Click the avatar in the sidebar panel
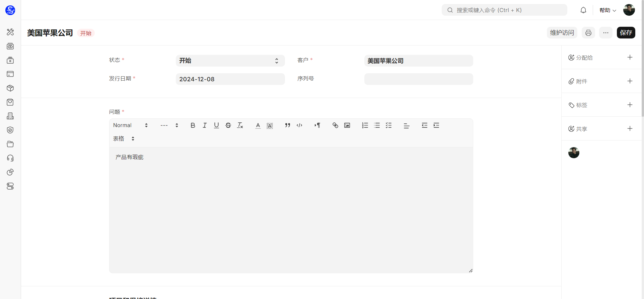Viewport: 644px width, 299px height. click(574, 153)
